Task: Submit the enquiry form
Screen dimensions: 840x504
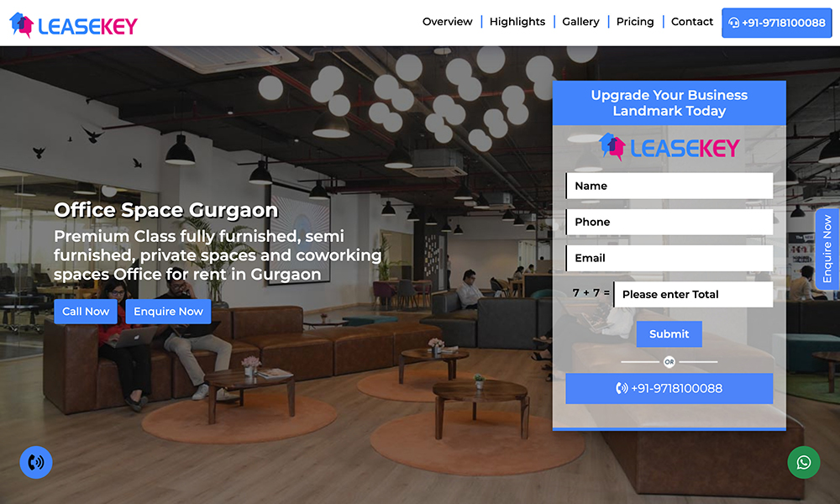Action: click(x=669, y=333)
